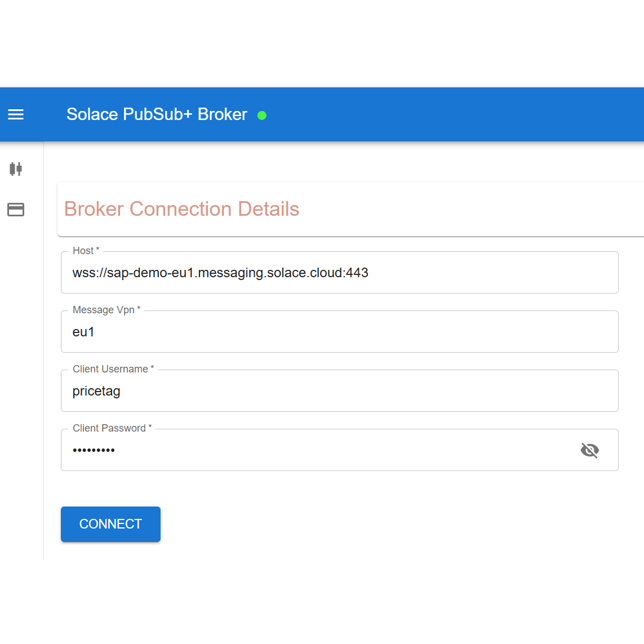Open the candlestick chart sidebar icon
This screenshot has height=644, width=644.
pyautogui.click(x=16, y=169)
